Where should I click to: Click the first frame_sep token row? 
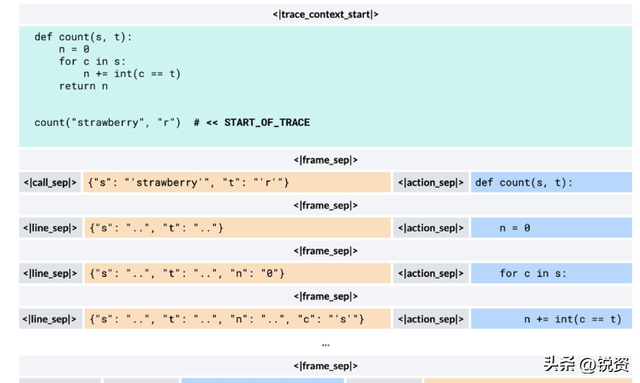[x=325, y=160]
